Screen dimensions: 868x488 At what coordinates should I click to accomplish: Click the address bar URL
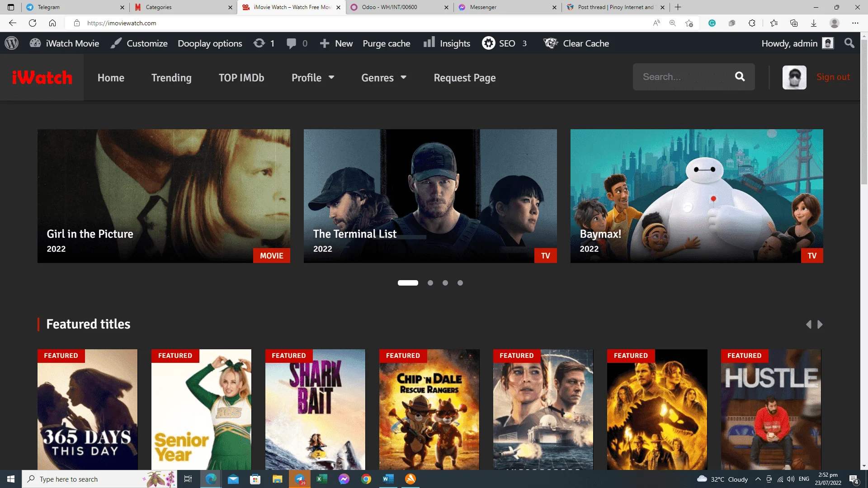(122, 23)
